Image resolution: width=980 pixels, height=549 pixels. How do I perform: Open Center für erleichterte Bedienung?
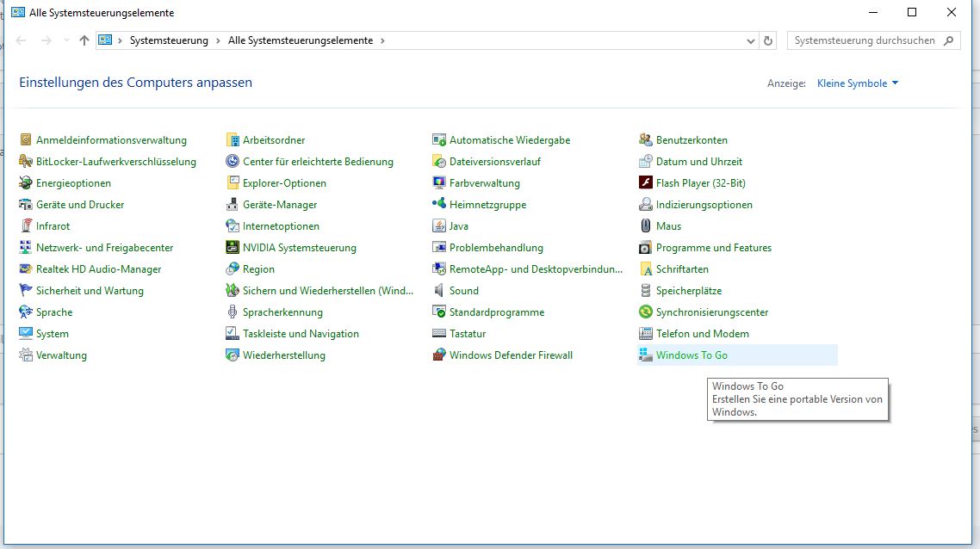pyautogui.click(x=318, y=161)
